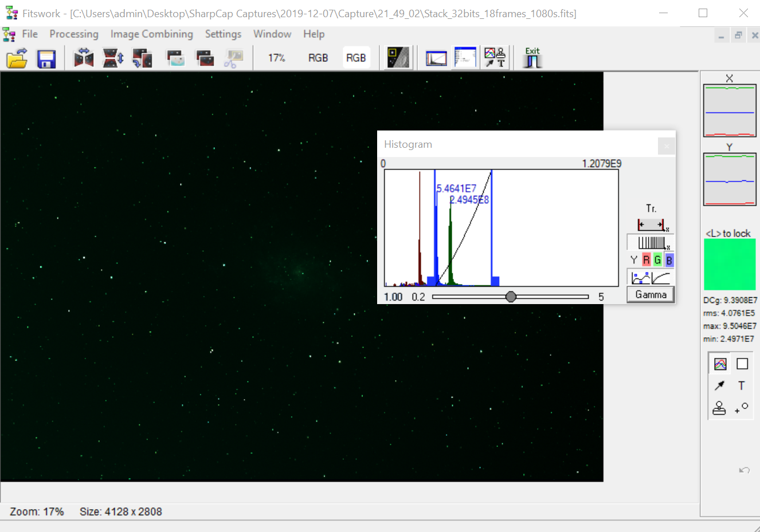760x532 pixels.
Task: Select the star marker tool icon
Action: click(x=742, y=408)
